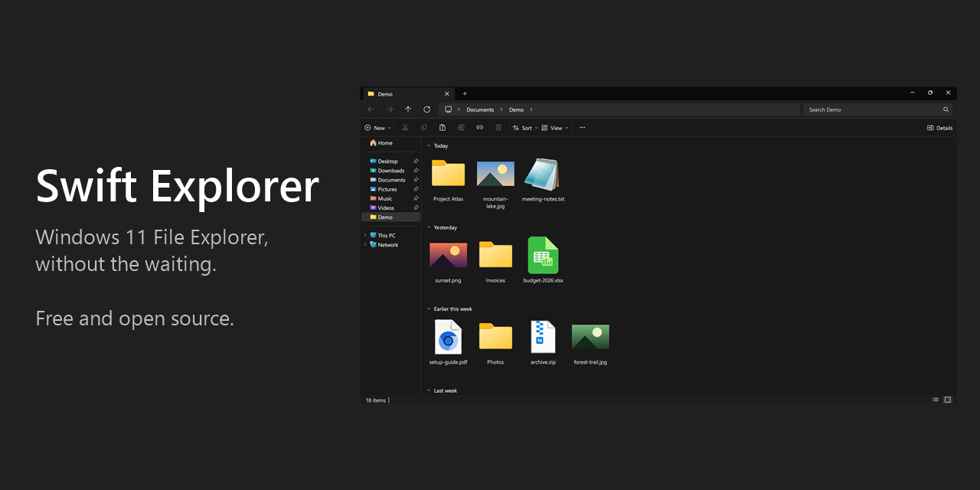
Task: Click the pin icon beside Videos
Action: tap(416, 207)
